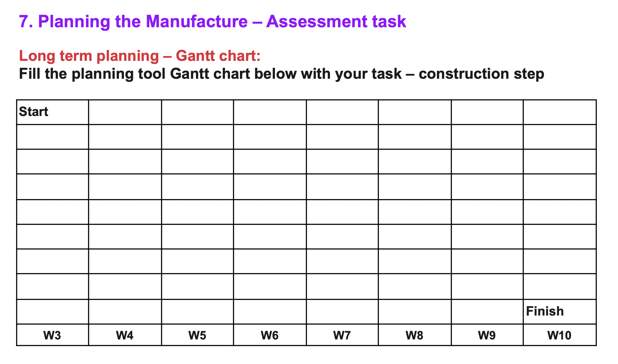Select the W4 week label cell
618x364 pixels.
pos(125,335)
